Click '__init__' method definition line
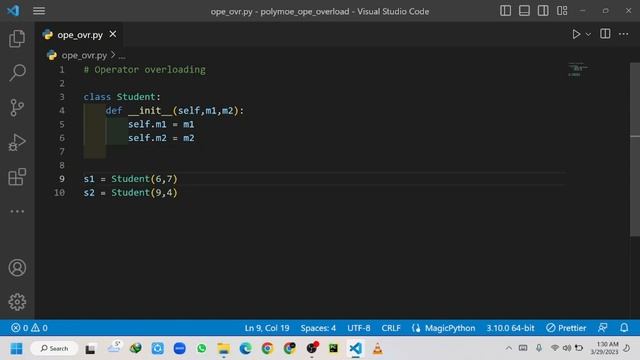 pyautogui.click(x=175, y=111)
